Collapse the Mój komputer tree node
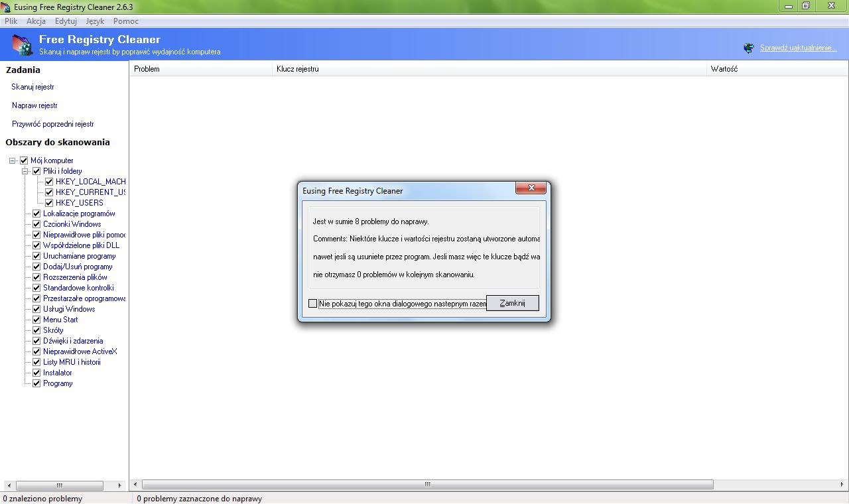 click(x=13, y=160)
